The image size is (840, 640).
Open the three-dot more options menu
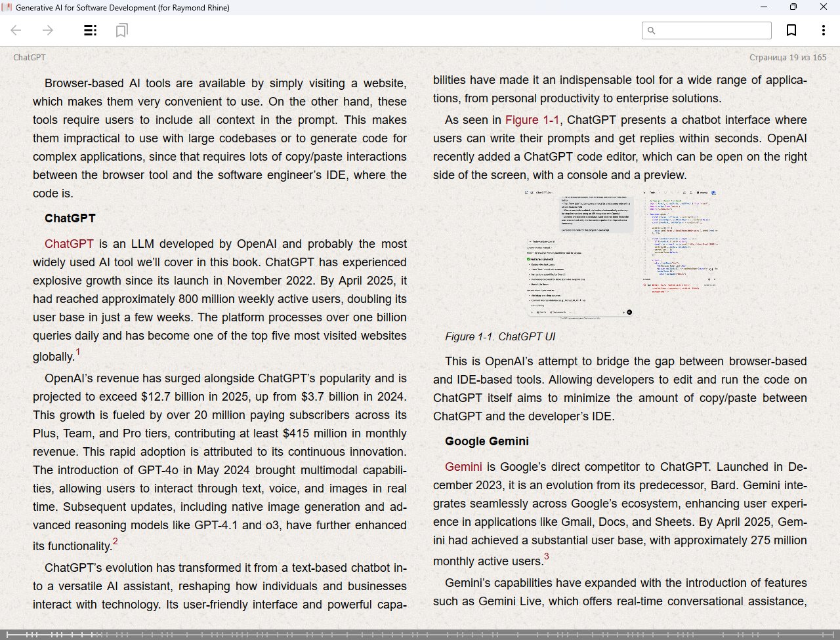[823, 30]
